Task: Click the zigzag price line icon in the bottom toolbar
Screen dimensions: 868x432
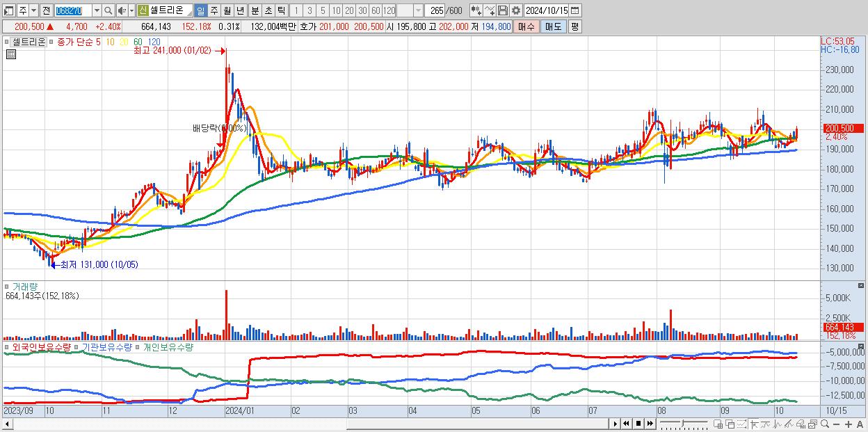Action: [778, 424]
